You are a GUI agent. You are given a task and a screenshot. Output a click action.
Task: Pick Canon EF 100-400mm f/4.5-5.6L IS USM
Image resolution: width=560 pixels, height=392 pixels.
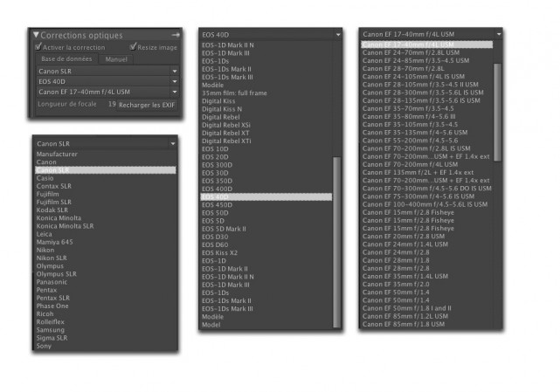[x=425, y=204]
